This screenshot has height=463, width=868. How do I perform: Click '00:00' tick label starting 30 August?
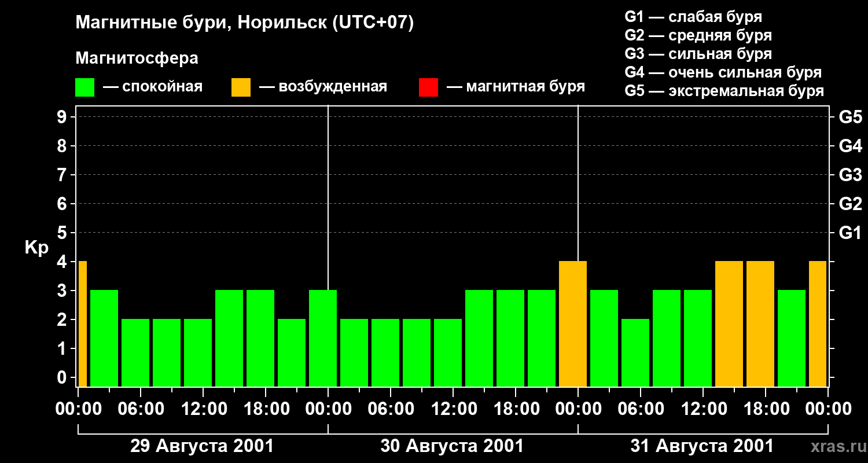click(x=329, y=409)
